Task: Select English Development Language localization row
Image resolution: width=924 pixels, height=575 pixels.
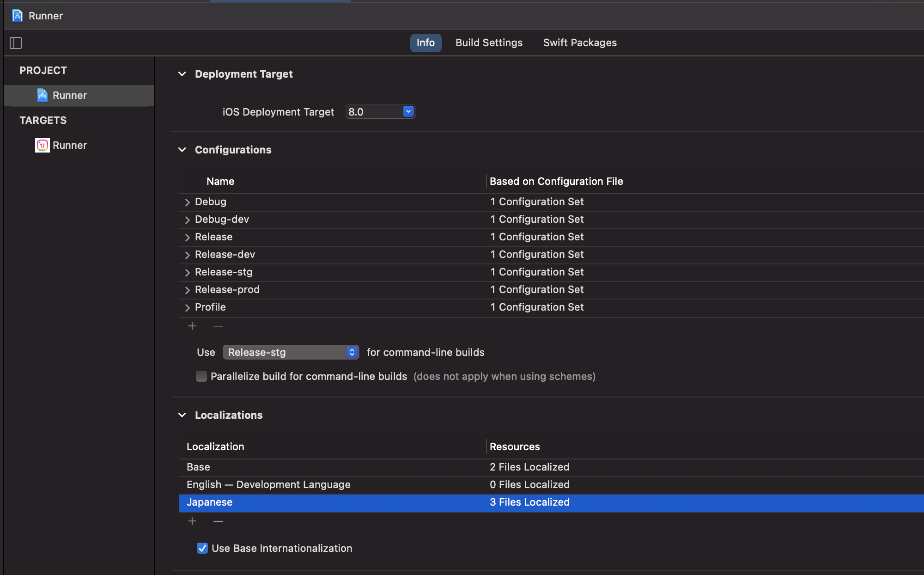Action: [x=268, y=484]
